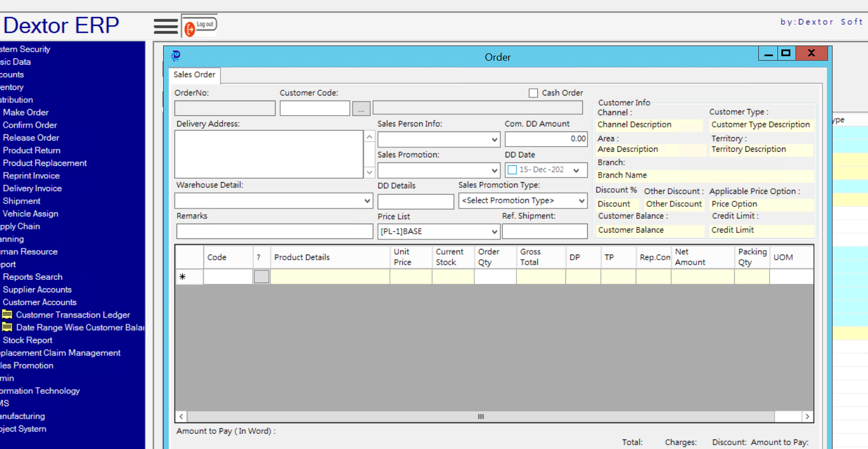
Task: Open Human Resource menu
Action: point(29,251)
